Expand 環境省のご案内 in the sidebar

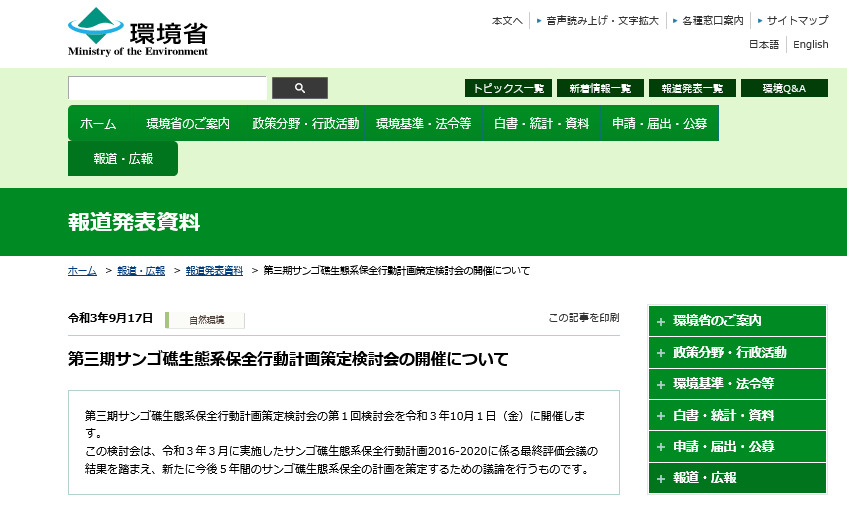point(737,321)
